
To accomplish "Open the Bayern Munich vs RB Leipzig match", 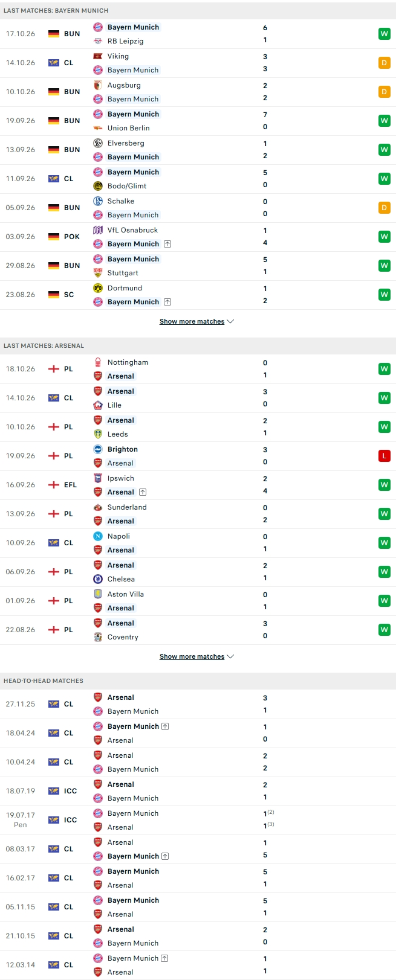I will click(x=198, y=34).
